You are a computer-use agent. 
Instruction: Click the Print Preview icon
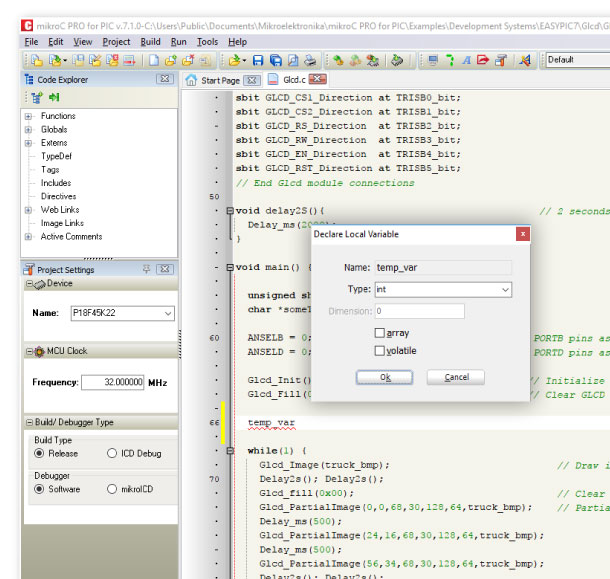click(x=293, y=60)
